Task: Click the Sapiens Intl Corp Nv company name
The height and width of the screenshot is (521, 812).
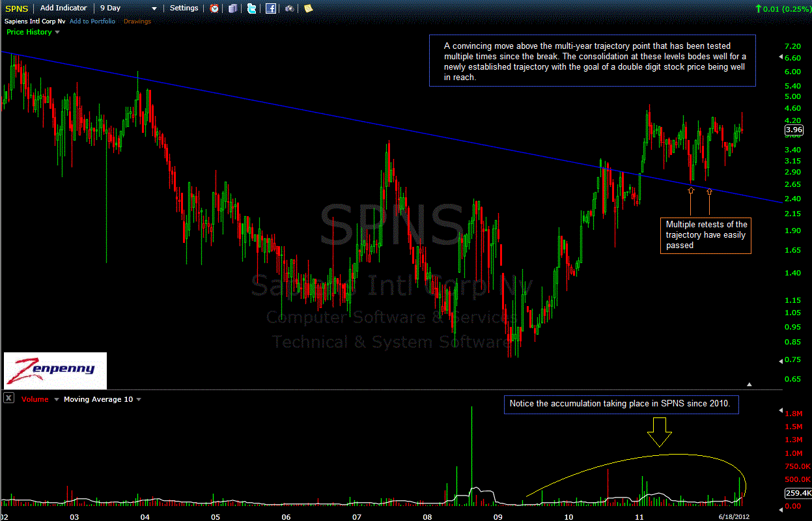Action: (35, 21)
